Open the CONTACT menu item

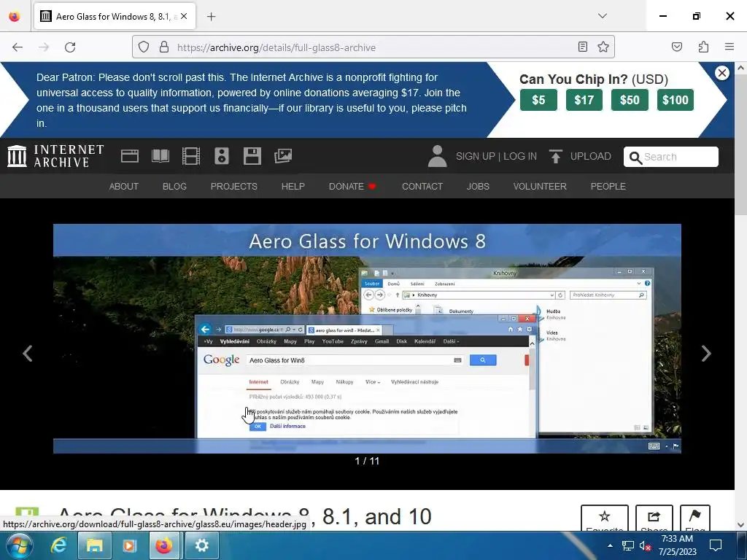(422, 186)
